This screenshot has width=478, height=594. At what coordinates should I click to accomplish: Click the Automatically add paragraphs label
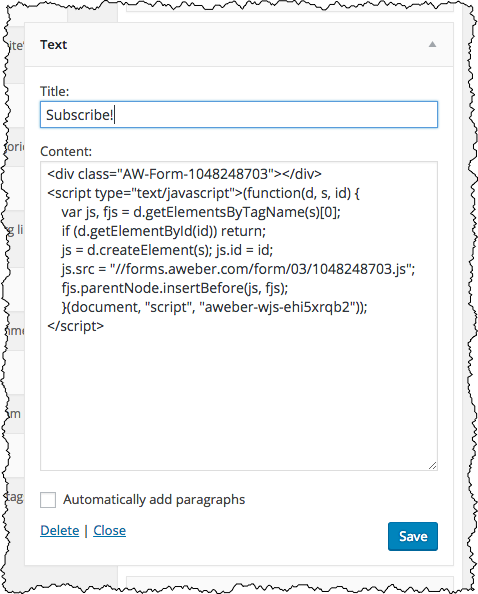(154, 500)
